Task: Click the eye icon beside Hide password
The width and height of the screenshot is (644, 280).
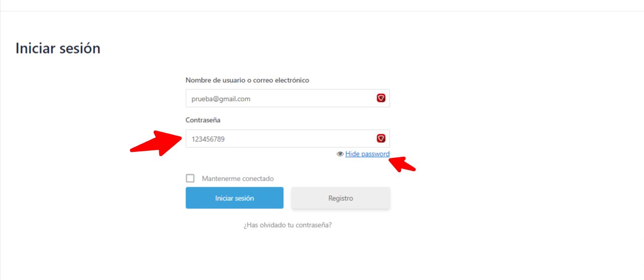Action: tap(340, 154)
